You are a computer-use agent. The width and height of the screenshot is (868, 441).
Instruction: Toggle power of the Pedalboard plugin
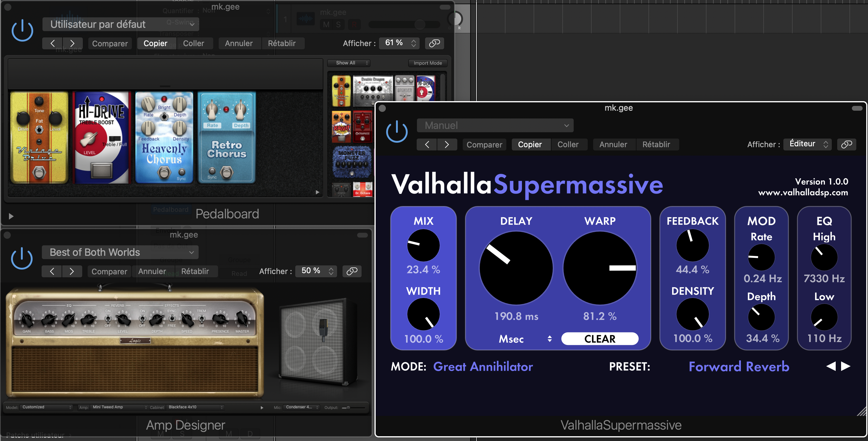[x=22, y=30]
